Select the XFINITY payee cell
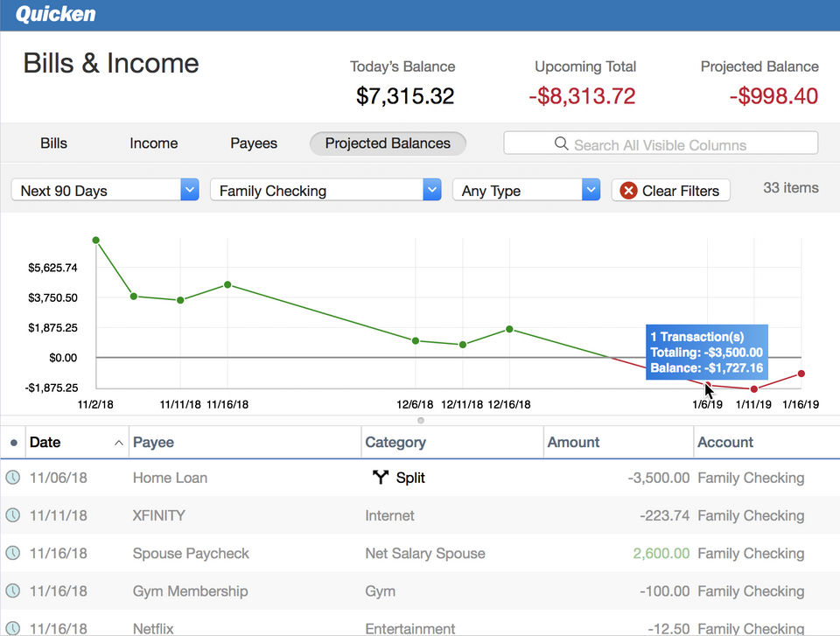840x636 pixels. pyautogui.click(x=158, y=515)
